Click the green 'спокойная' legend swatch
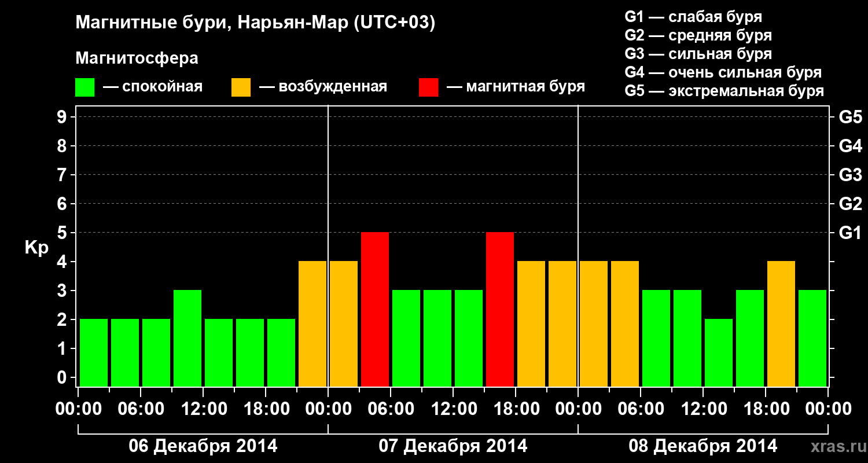The width and height of the screenshot is (868, 463). pos(85,87)
